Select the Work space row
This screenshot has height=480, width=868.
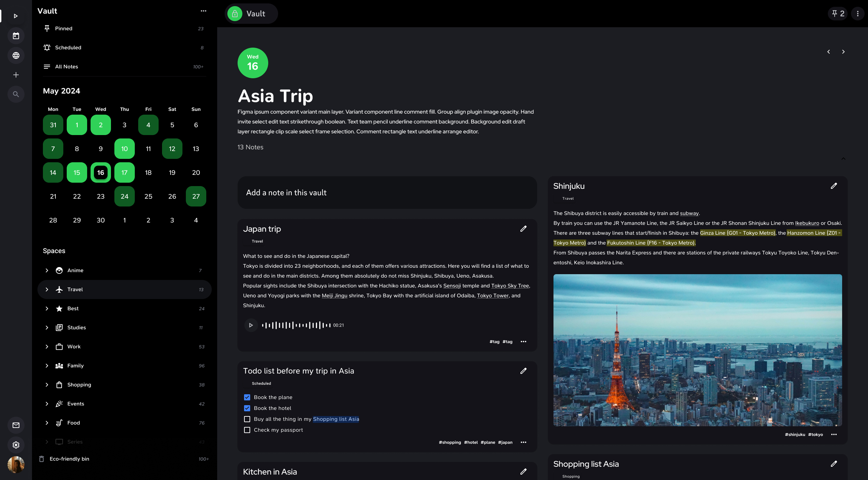pyautogui.click(x=125, y=347)
